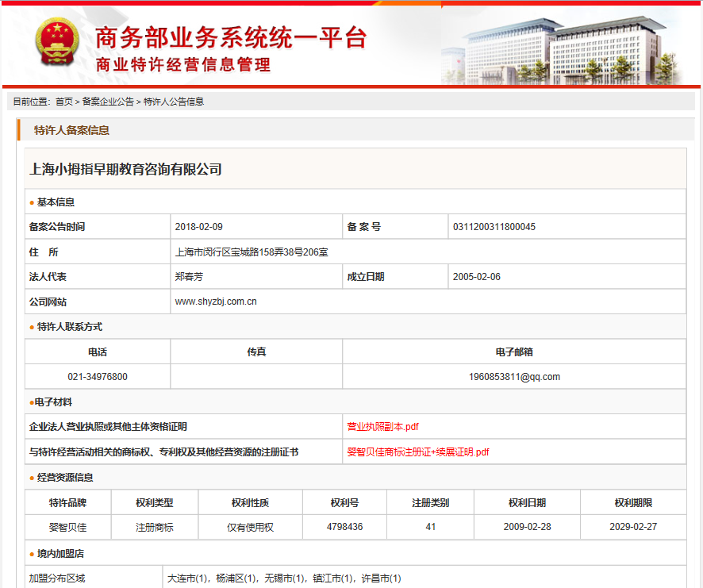The width and height of the screenshot is (703, 588).
Task: Open 婴智贝佳商标注册证+续展证明.pdf file
Action: tap(418, 452)
